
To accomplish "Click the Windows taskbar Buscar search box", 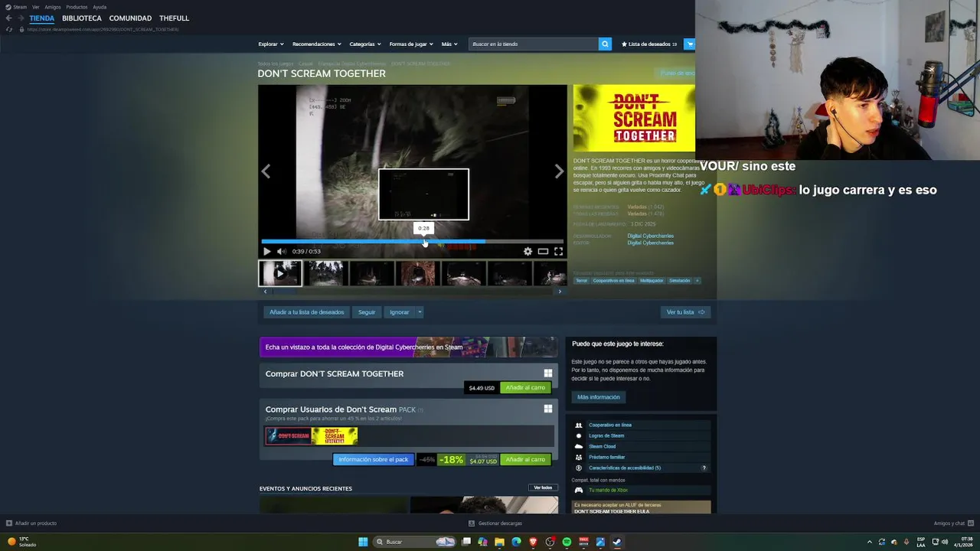I will [414, 542].
